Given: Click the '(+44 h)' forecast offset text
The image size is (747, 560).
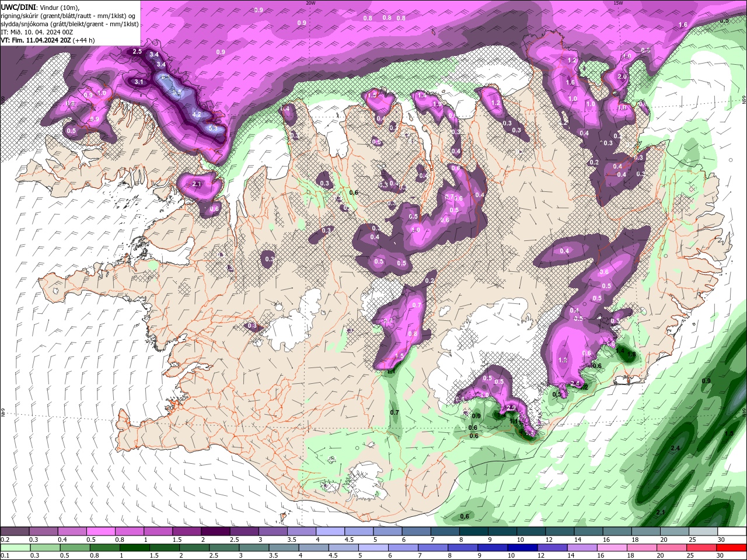Looking at the screenshot, I should pos(84,40).
